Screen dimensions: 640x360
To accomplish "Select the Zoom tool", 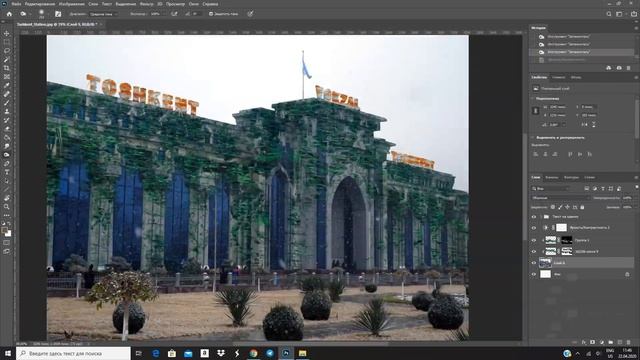I will pyautogui.click(x=7, y=207).
